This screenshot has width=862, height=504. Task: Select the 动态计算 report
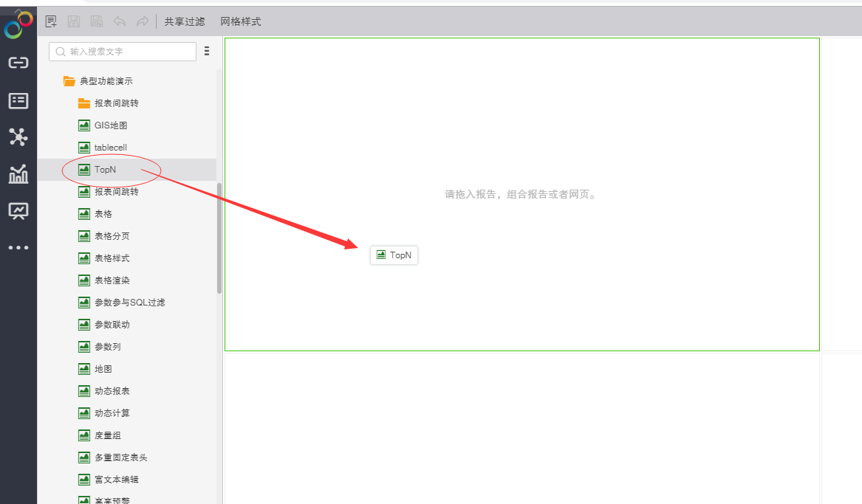(112, 413)
